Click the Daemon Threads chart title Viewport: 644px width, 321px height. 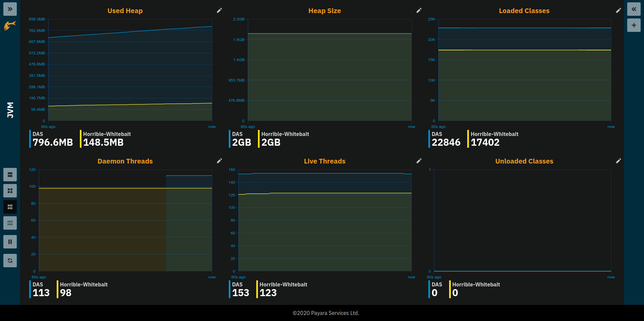click(125, 161)
